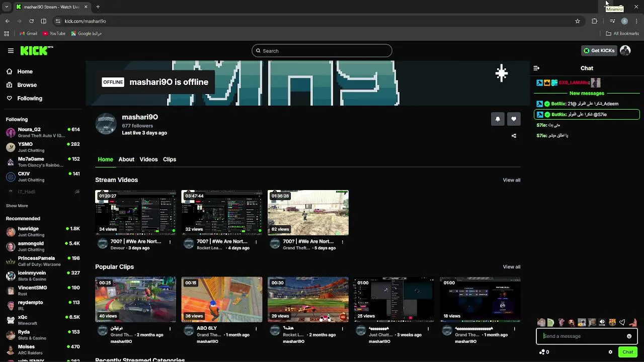This screenshot has width=644, height=362.
Task: Open options for the 18 views clip
Action: [x=515, y=329]
